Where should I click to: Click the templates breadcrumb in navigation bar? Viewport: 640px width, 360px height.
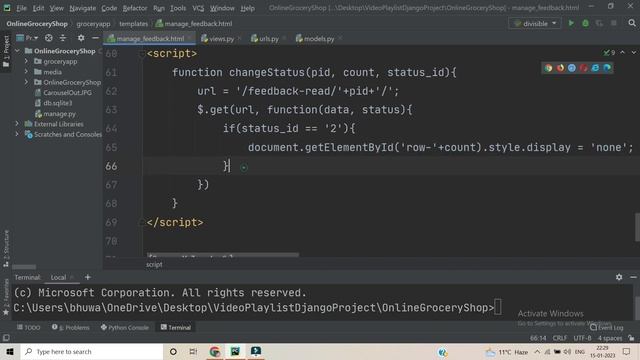pyautogui.click(x=133, y=24)
